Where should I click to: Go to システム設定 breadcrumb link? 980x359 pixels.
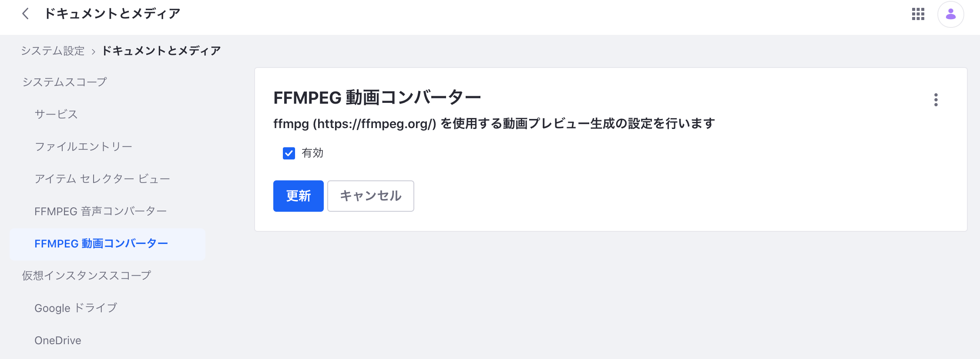point(53,51)
